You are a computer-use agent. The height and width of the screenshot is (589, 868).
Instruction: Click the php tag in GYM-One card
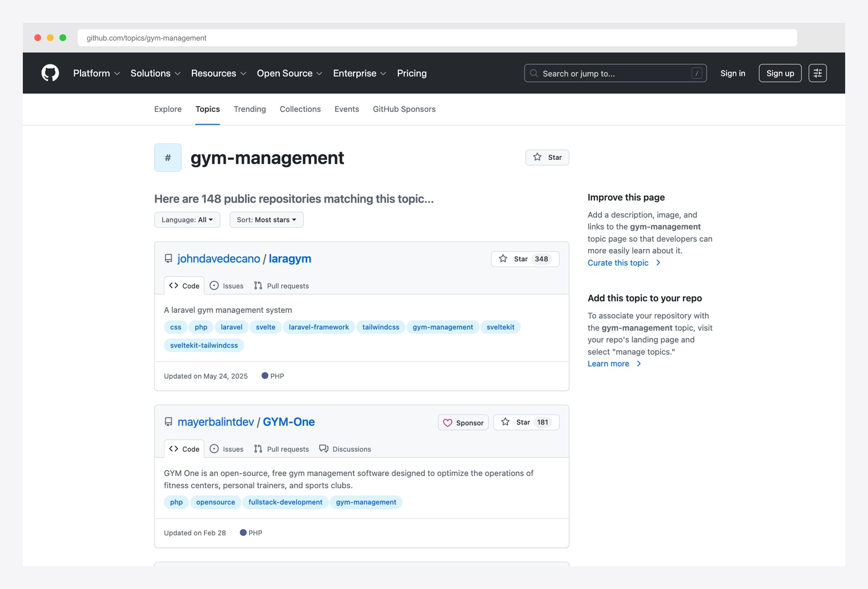point(176,502)
